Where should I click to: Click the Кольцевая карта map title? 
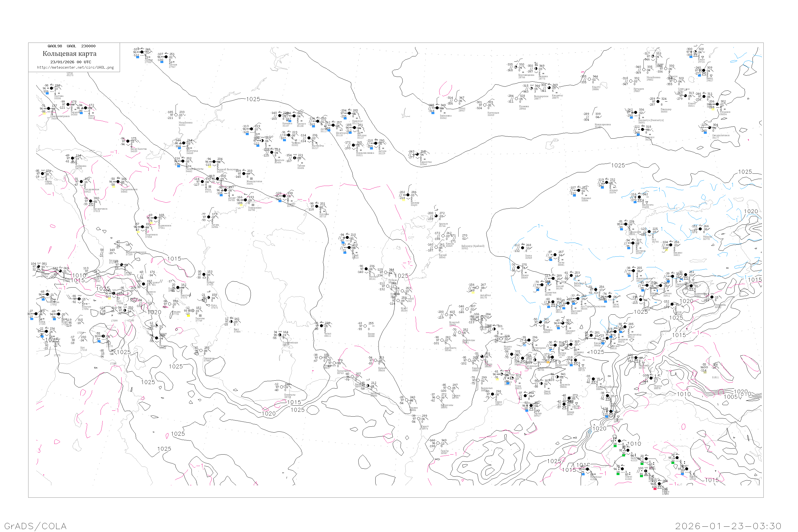pos(69,54)
